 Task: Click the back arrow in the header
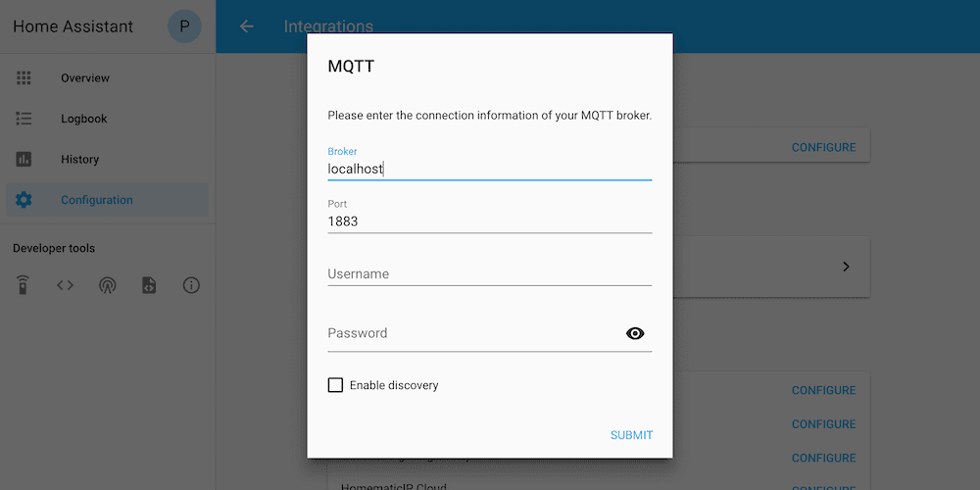[247, 26]
